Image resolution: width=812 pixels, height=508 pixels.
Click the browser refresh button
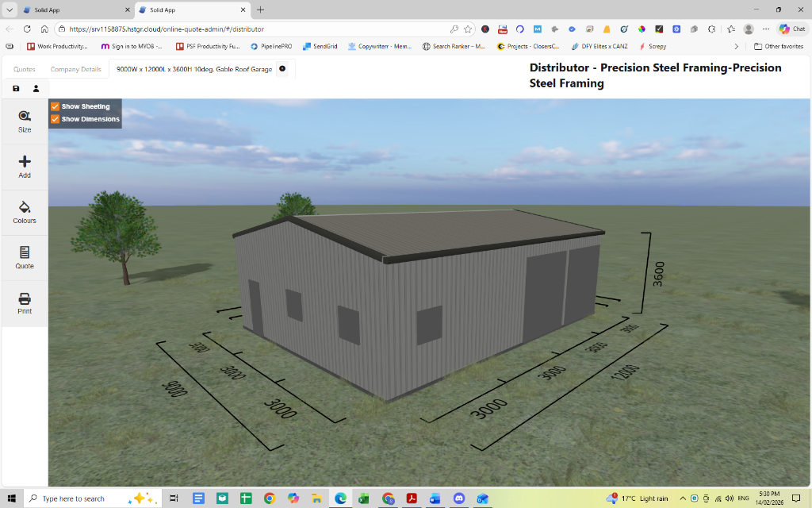(x=27, y=29)
